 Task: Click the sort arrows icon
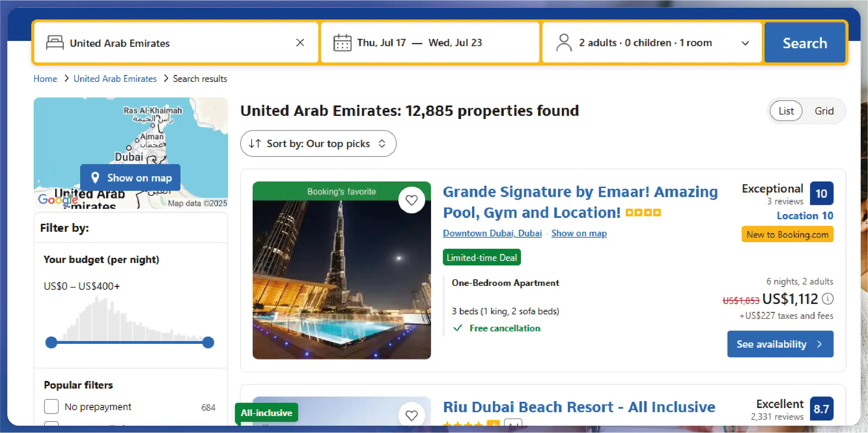pyautogui.click(x=255, y=144)
